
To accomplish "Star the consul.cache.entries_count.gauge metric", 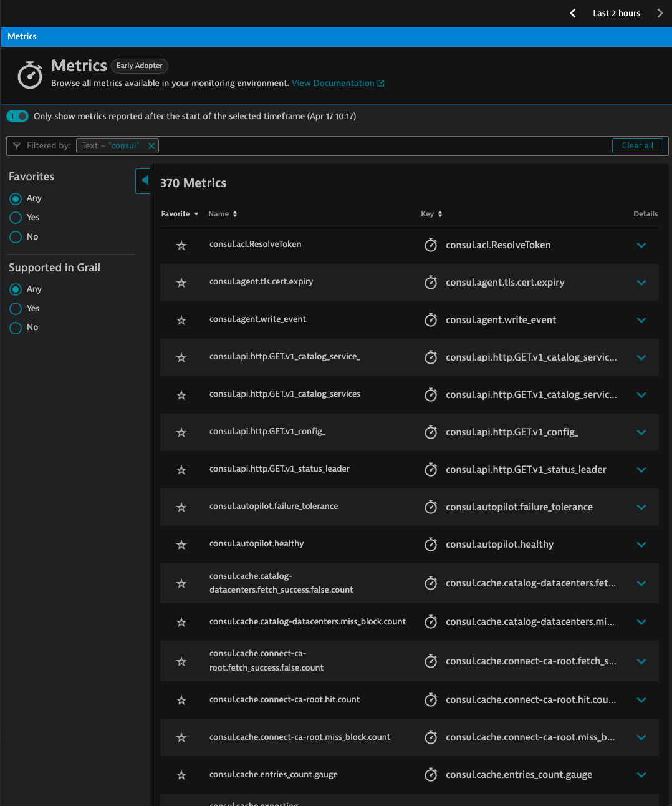I will (x=181, y=775).
